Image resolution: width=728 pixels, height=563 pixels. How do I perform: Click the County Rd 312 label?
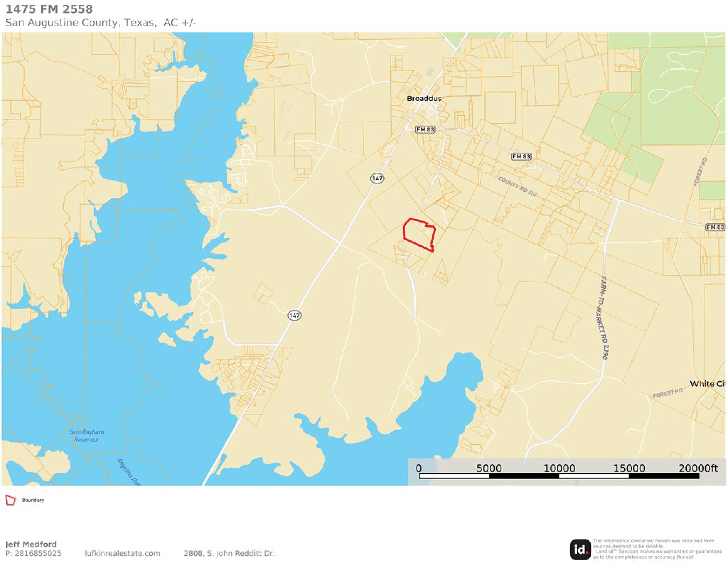click(517, 187)
